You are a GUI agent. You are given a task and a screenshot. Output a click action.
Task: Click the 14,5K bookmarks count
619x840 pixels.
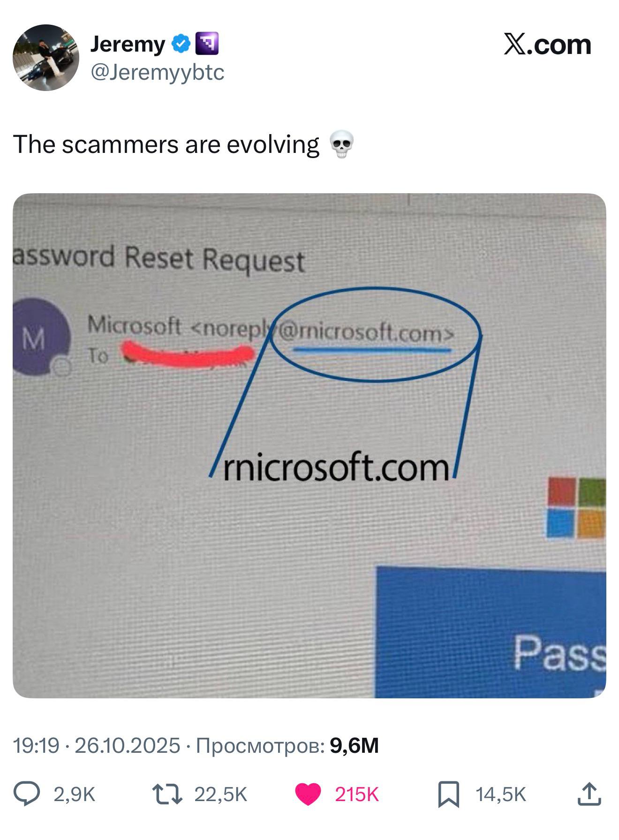pos(501,794)
